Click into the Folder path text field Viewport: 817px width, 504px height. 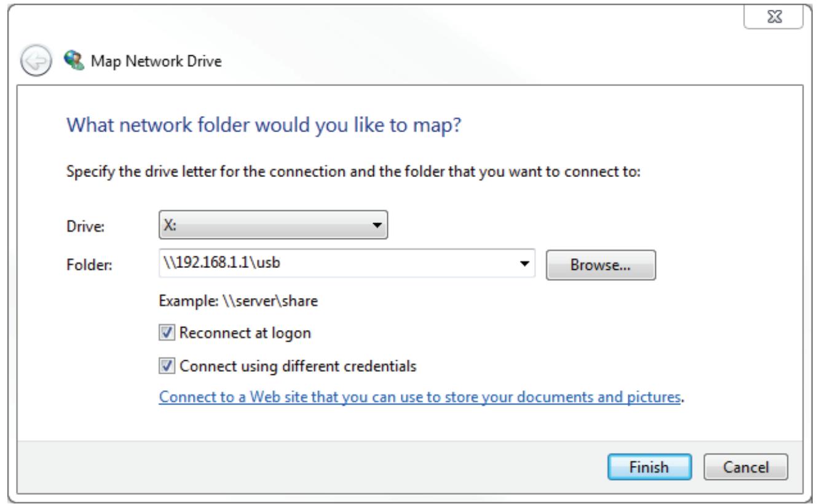(332, 263)
